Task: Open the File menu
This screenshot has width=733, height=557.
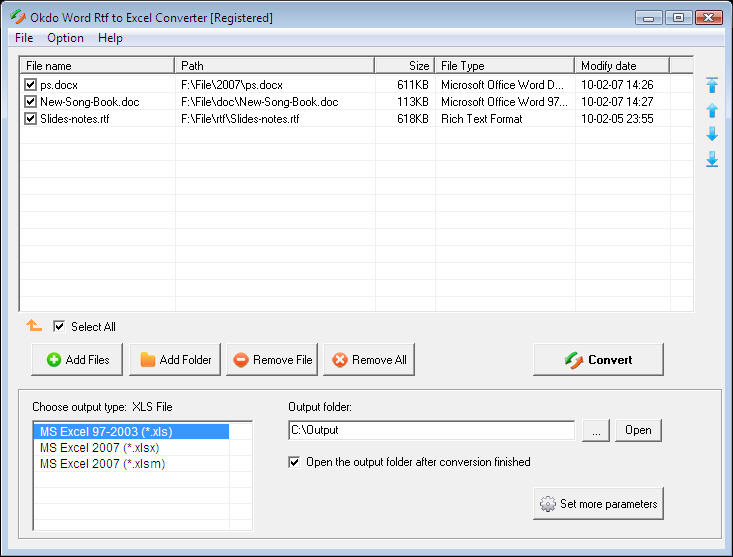Action: click(x=24, y=38)
